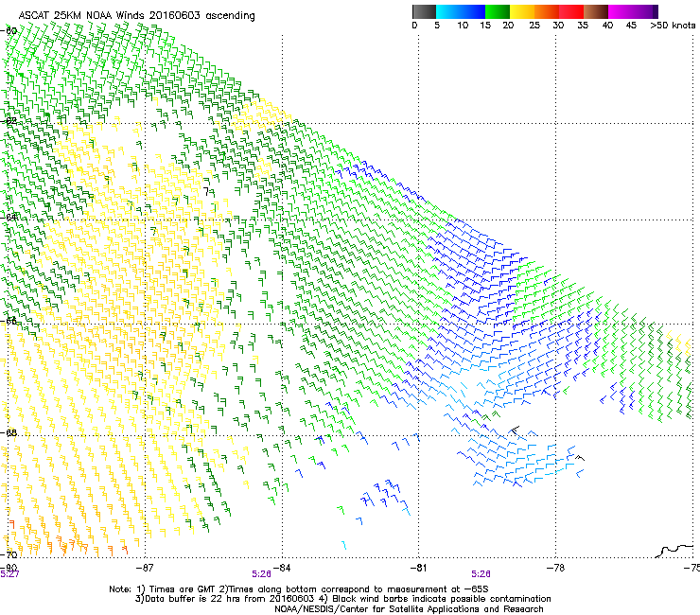Image resolution: width=700 pixels, height=615 pixels.
Task: Click the '>50 knots' legend label
Action: coord(673,26)
